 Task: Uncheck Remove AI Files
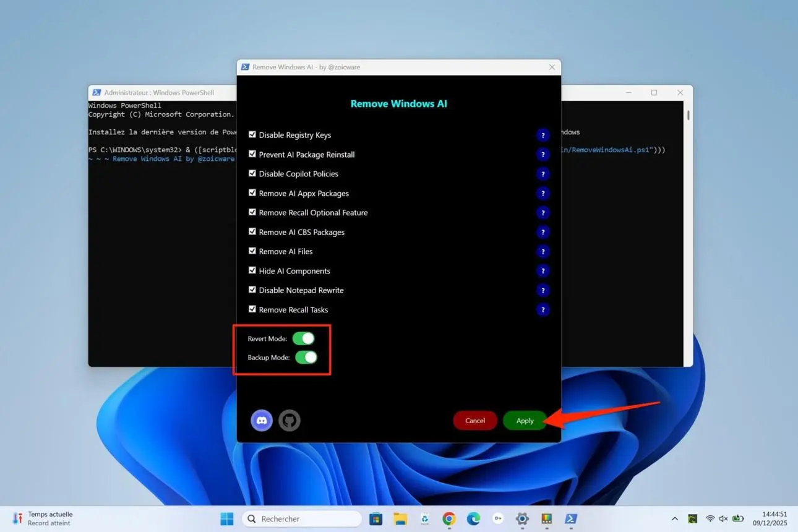pyautogui.click(x=252, y=251)
